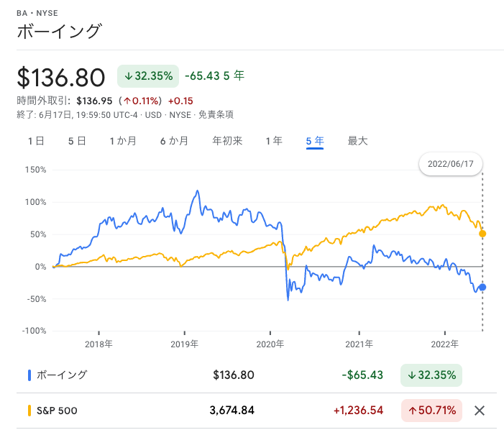Select the 5日 time range tab
Screen dimensions: 504x435
(77, 141)
